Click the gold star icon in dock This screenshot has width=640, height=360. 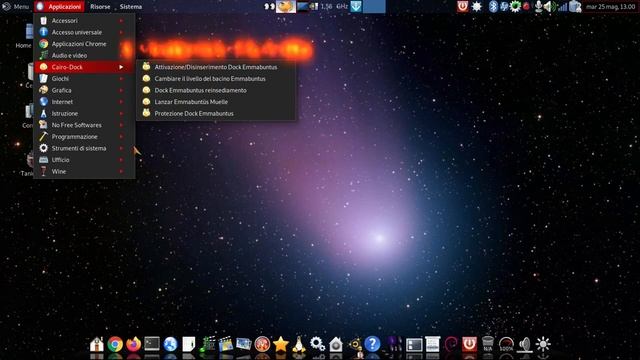tap(281, 344)
